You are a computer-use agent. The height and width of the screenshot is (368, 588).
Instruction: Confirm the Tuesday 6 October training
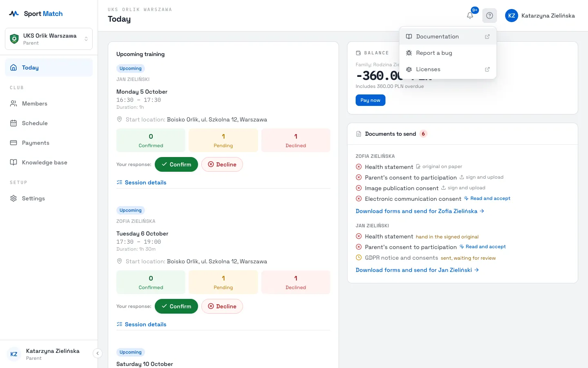176,306
